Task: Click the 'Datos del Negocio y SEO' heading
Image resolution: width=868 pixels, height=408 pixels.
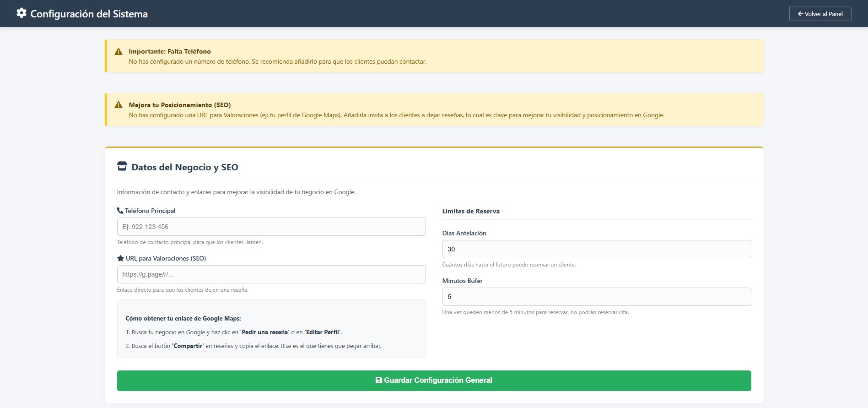Action: pyautogui.click(x=185, y=167)
